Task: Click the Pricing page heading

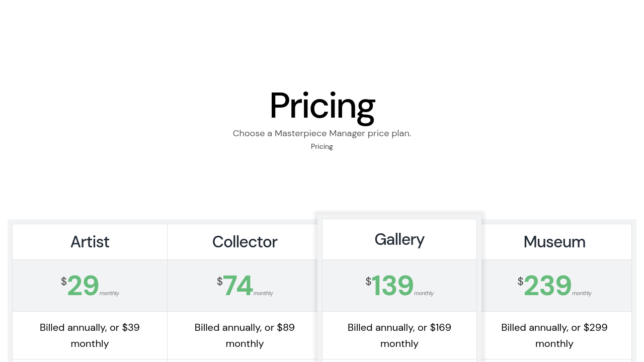Action: click(322, 106)
